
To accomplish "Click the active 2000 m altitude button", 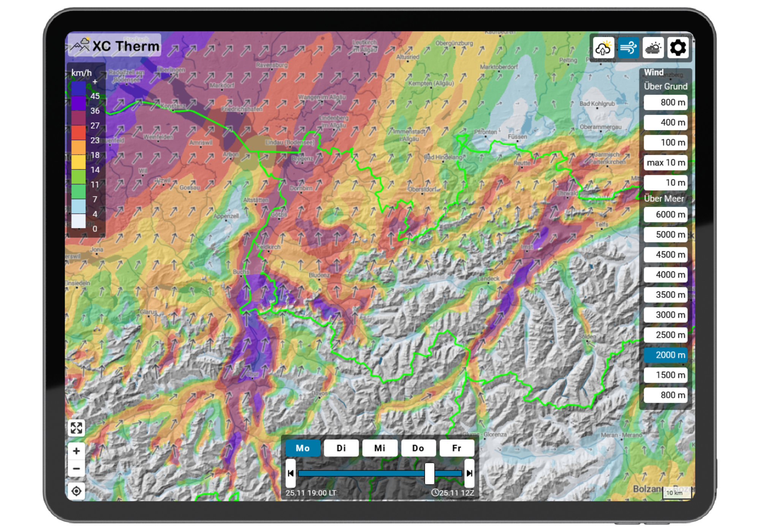I will tap(666, 355).
